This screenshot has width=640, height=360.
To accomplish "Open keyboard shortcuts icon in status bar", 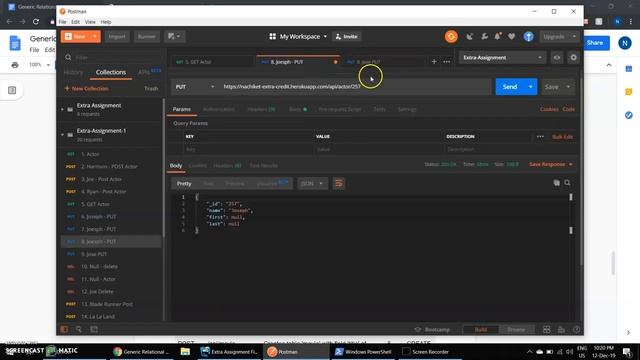I will coord(562,329).
